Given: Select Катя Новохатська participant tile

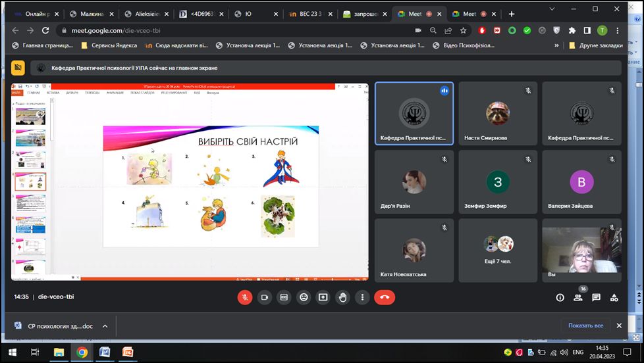Looking at the screenshot, I should [x=414, y=250].
